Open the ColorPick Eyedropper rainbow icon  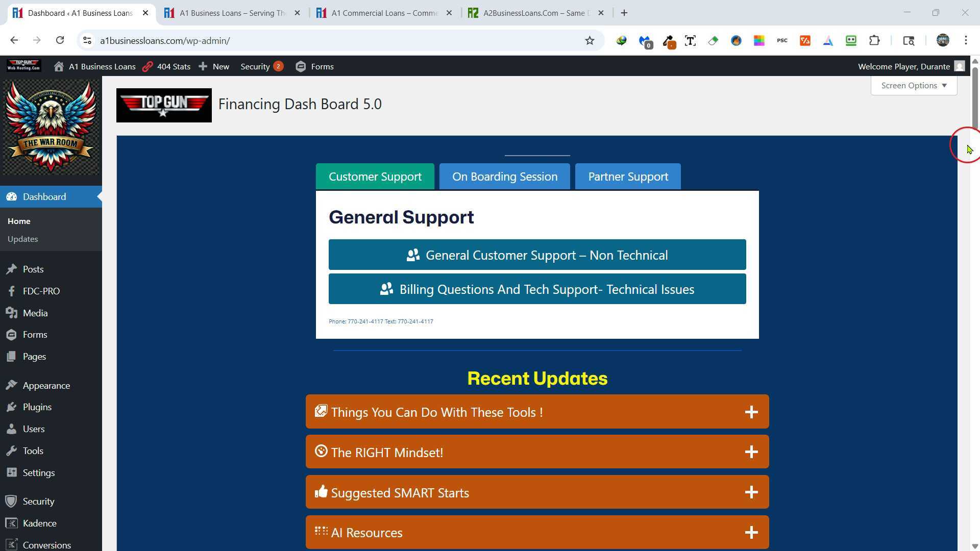[x=759, y=41]
